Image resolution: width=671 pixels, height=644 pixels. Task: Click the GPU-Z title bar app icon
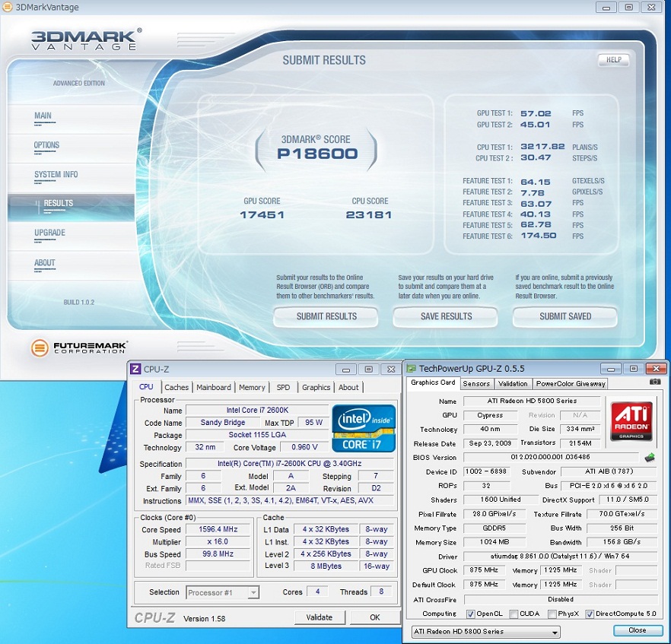[411, 369]
